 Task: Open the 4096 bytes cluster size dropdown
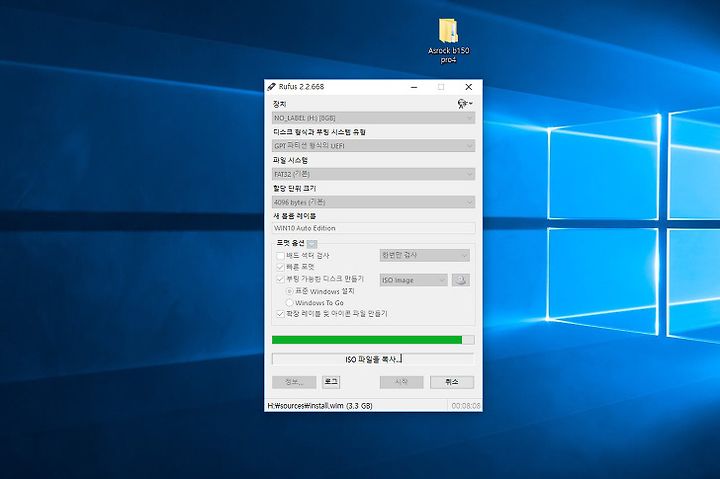click(x=373, y=202)
